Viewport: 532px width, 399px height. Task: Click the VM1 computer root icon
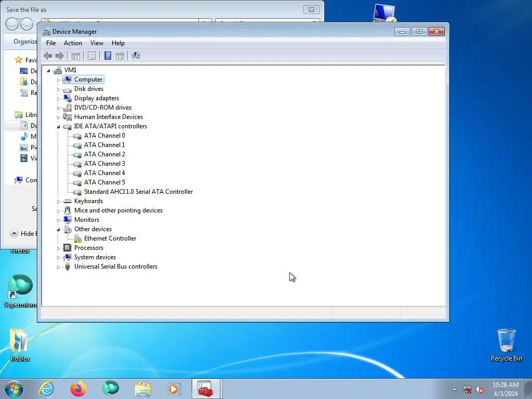point(58,70)
